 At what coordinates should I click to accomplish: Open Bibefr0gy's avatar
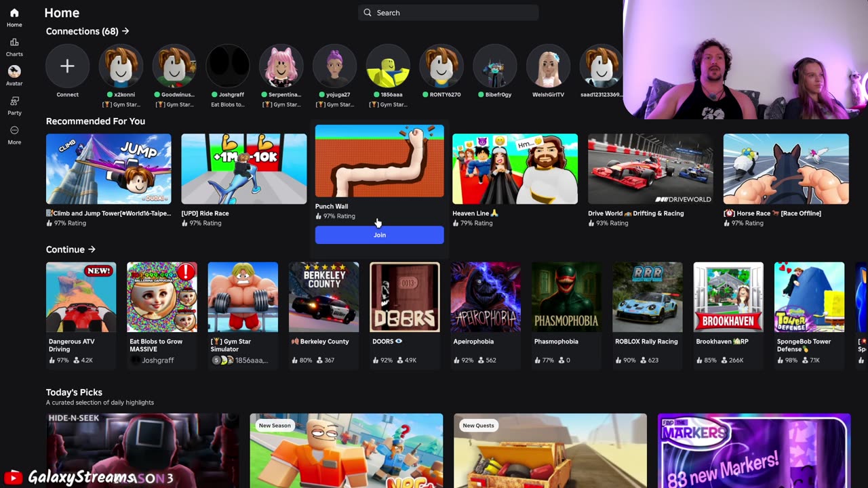point(495,66)
